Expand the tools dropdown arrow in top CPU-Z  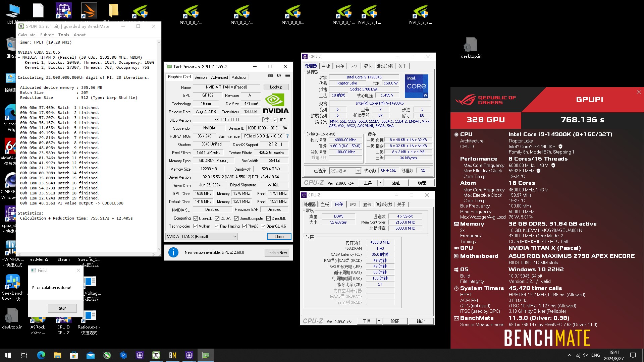pos(380,183)
